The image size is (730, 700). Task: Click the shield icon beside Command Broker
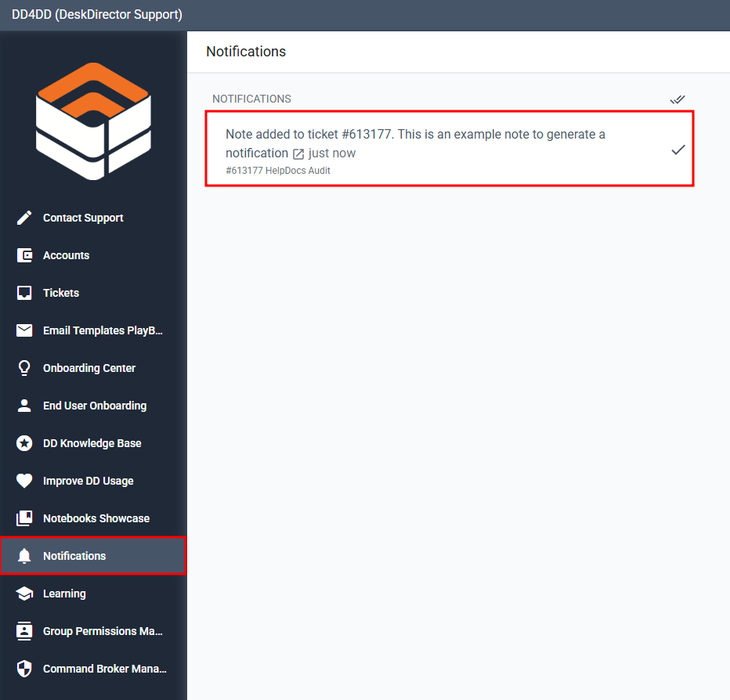[24, 669]
